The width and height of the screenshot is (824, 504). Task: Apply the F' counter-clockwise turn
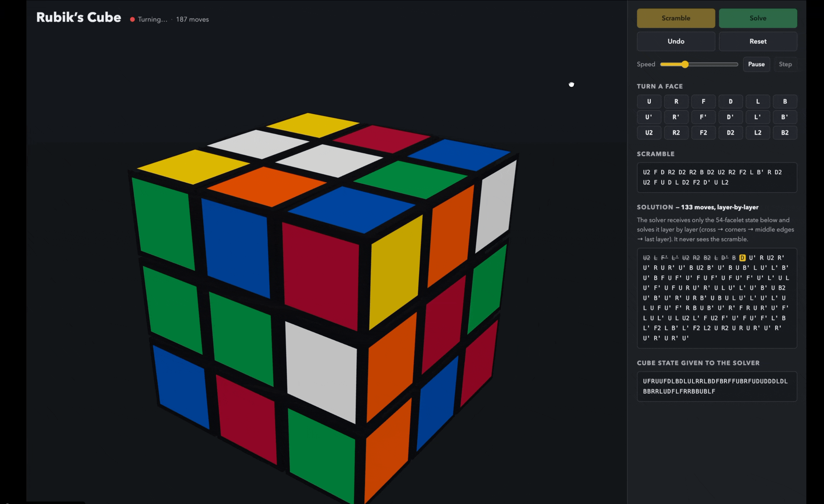[x=703, y=117]
